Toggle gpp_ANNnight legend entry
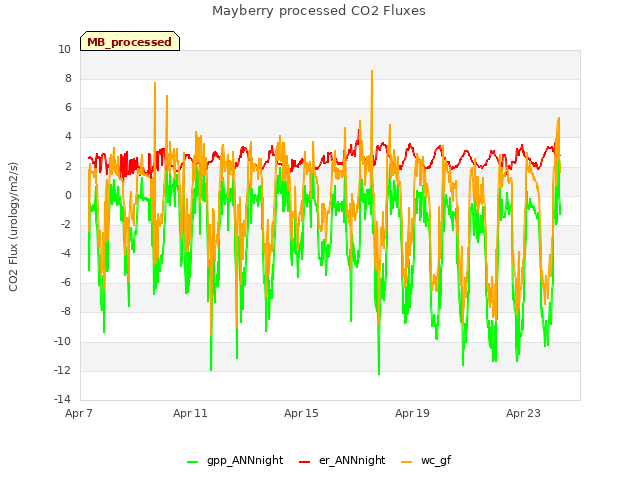Viewport: 640px width, 480px height. [x=235, y=461]
